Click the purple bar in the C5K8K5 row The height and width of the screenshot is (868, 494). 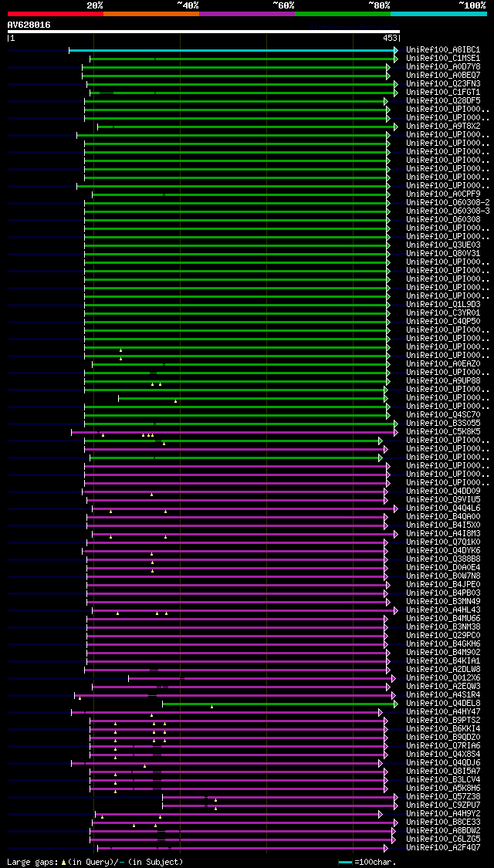(233, 432)
